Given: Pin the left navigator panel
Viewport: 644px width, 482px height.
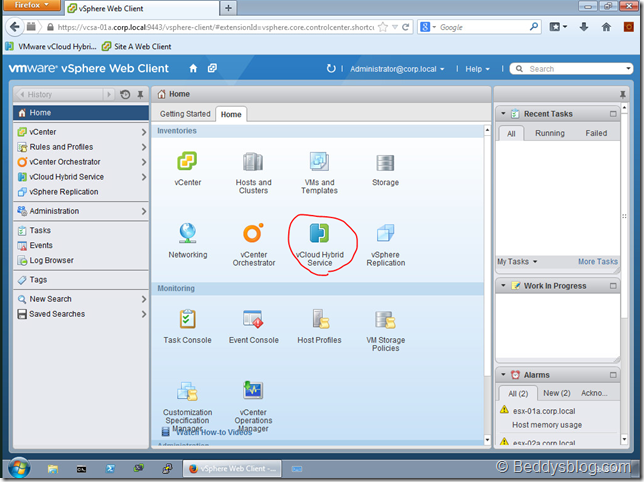Looking at the screenshot, I should click(140, 95).
